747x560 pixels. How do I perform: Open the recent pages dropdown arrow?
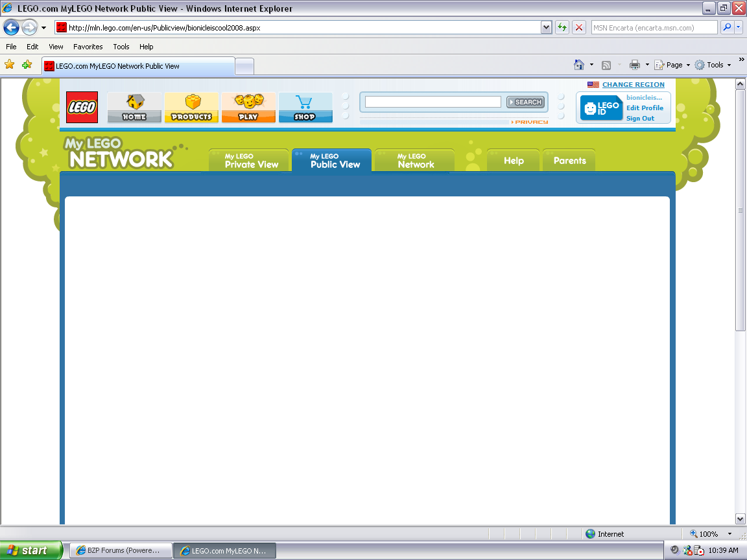tap(44, 28)
